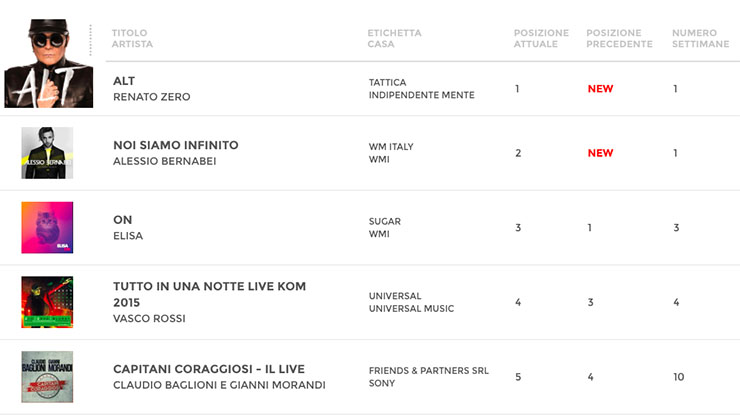
Task: Click the Numero Settimane column header
Action: 700,38
